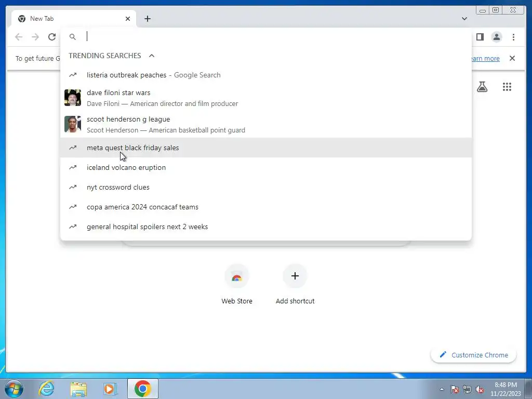532x399 pixels.
Task: Close the New Tab tab
Action: tap(128, 19)
